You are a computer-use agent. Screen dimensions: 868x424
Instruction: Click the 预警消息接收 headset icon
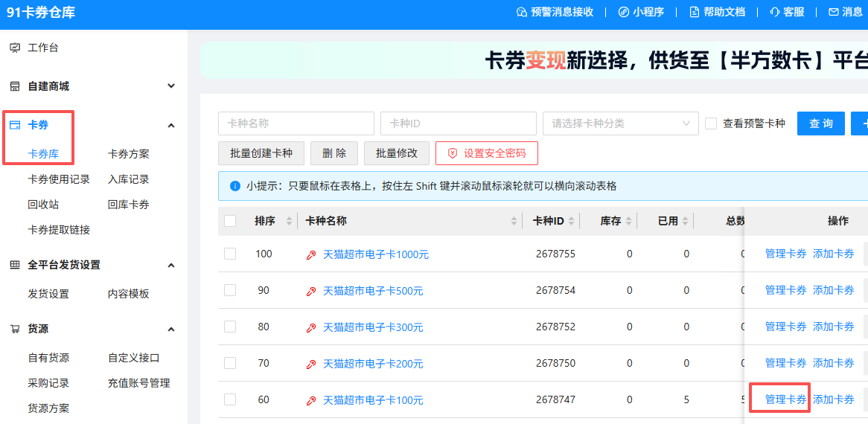pyautogui.click(x=521, y=12)
